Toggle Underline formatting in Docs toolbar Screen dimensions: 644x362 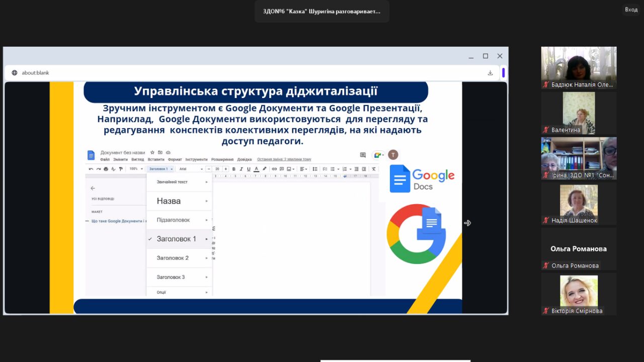(x=249, y=169)
